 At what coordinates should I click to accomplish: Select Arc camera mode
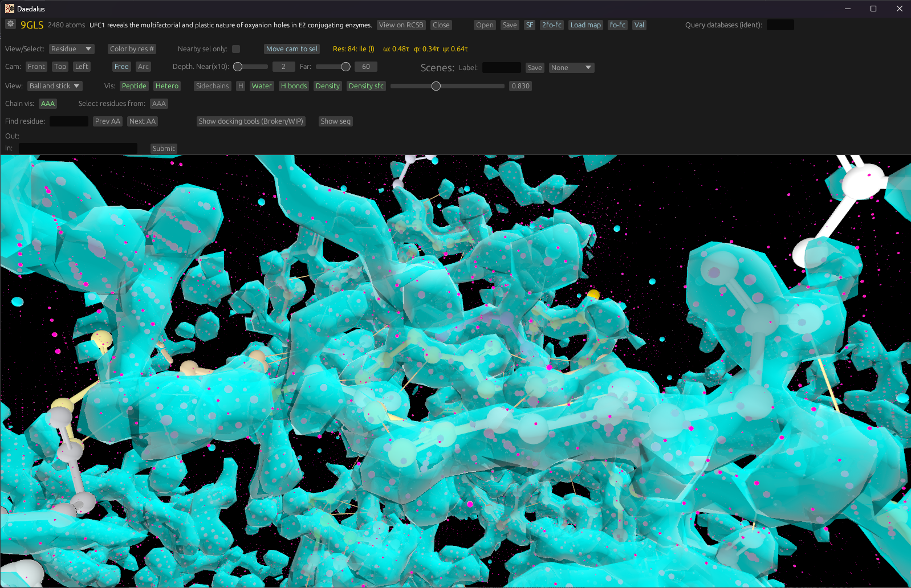[x=143, y=67]
